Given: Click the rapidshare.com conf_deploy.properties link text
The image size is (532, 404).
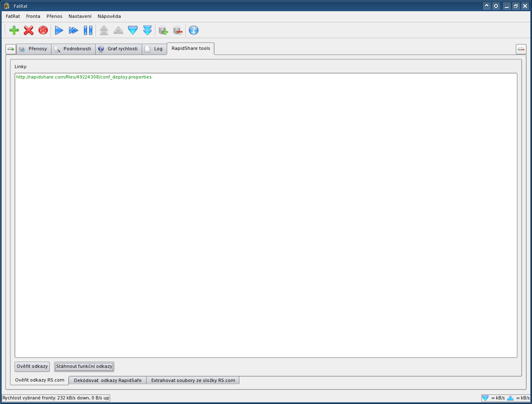Looking at the screenshot, I should tap(84, 77).
